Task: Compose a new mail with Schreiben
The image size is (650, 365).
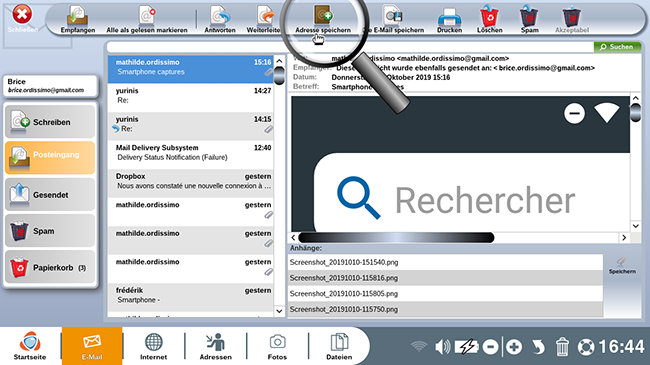Action: (x=50, y=122)
